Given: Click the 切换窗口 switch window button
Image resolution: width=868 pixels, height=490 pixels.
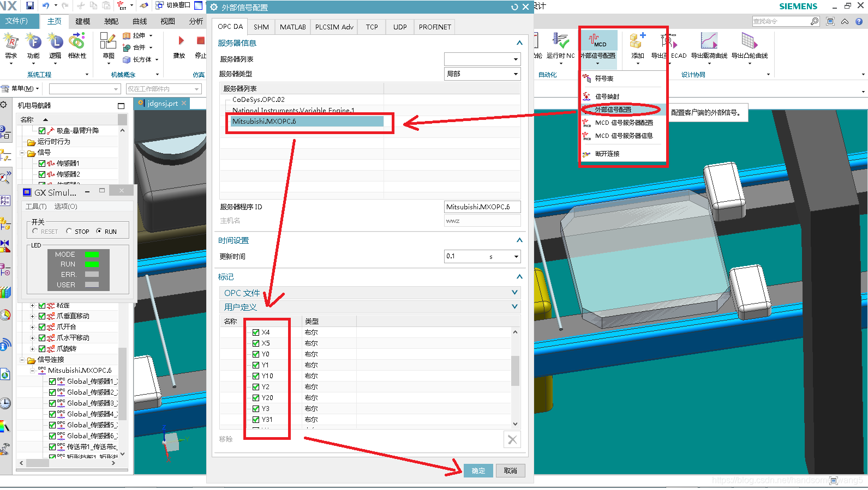Looking at the screenshot, I should pos(173,5).
